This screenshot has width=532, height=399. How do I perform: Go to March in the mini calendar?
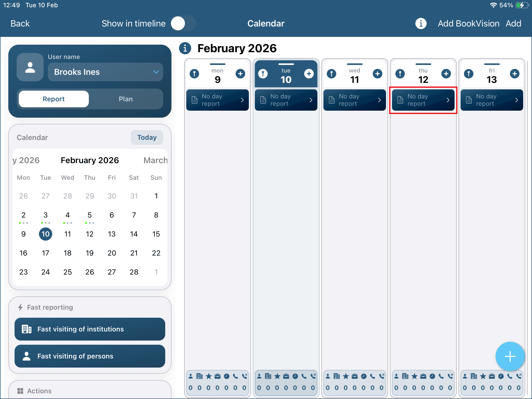pos(155,160)
